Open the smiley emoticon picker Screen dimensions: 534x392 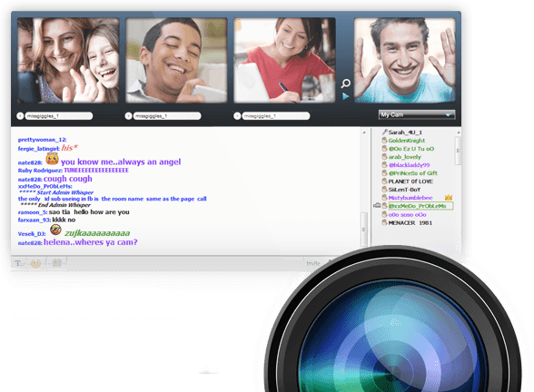pos(35,263)
